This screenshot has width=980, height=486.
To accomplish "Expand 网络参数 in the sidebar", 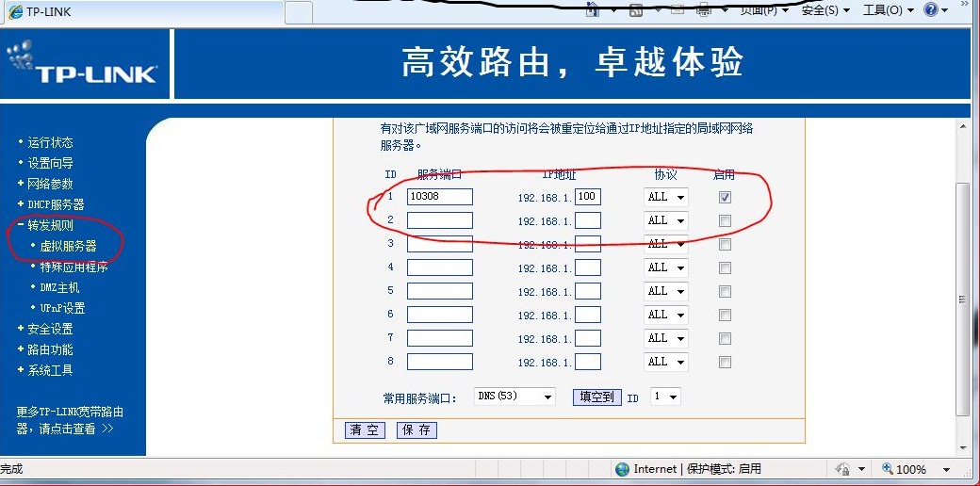I will (50, 184).
